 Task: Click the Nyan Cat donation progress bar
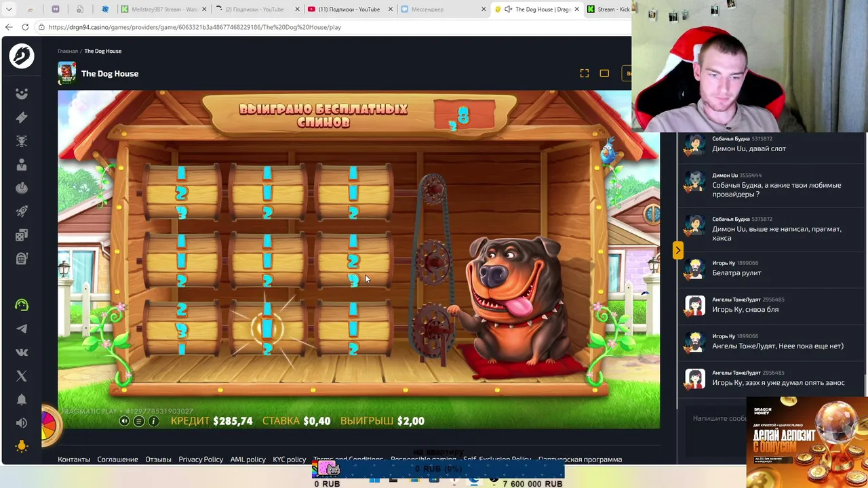pos(438,469)
